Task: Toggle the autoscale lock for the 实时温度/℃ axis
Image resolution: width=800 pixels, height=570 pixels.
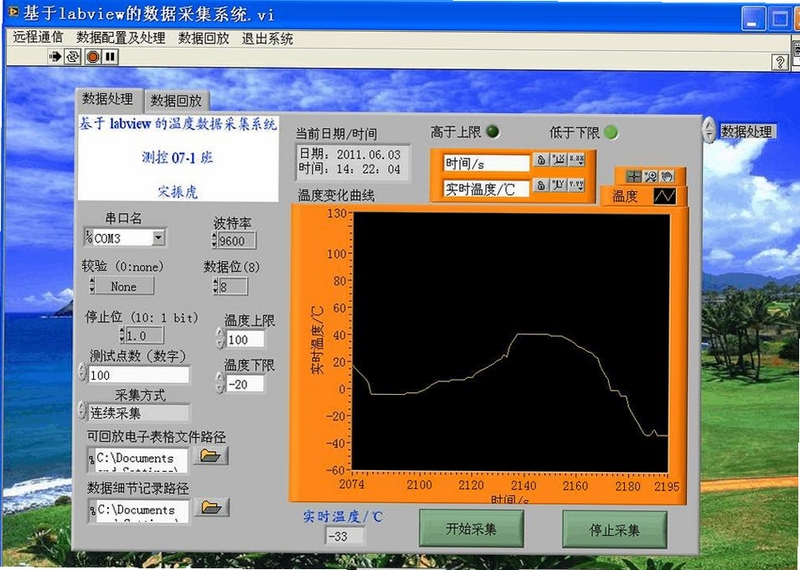Action: [541, 185]
